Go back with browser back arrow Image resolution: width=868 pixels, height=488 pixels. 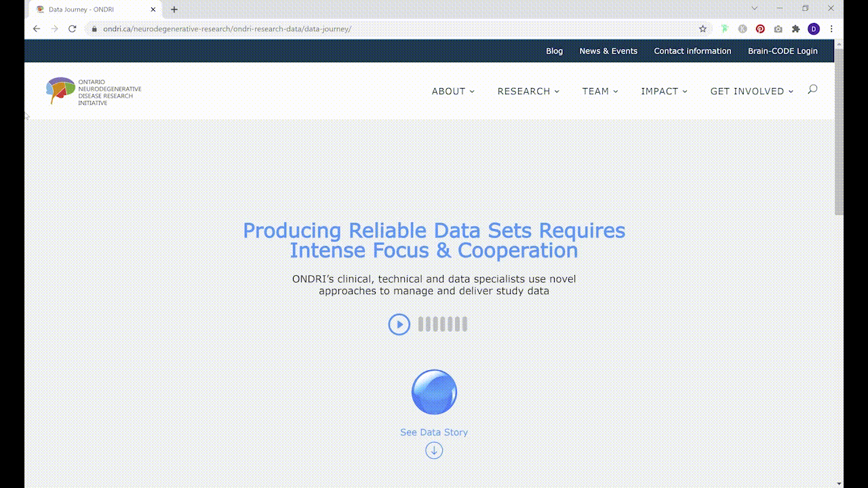[37, 29]
